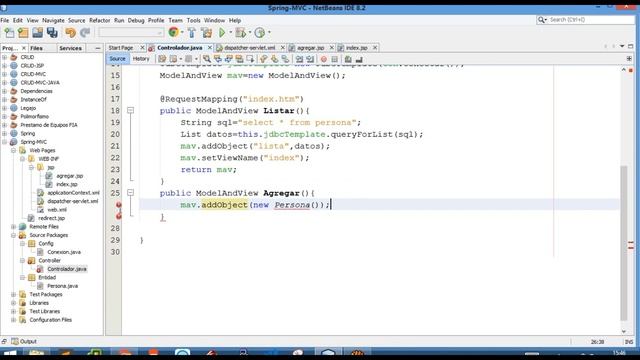Viewport: 640px width, 360px height.
Task: Collapse the Spring-MVC project node
Action: [4, 142]
